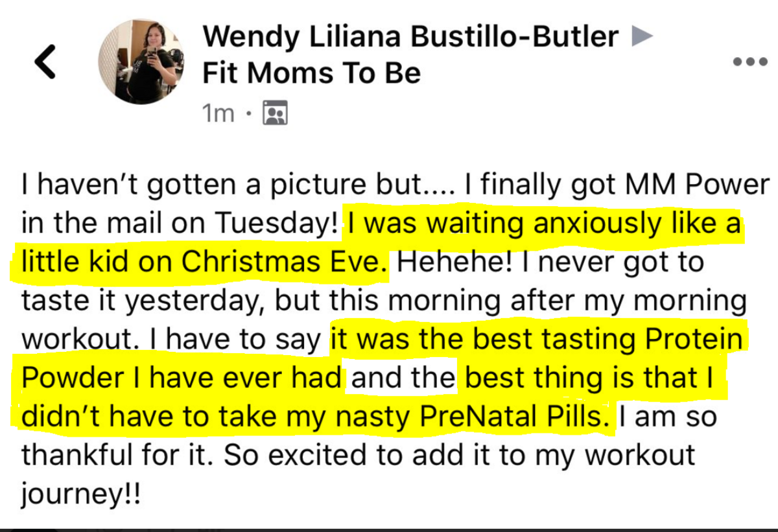The image size is (778, 532).
Task: Click the 1m post timestamp
Action: (x=217, y=113)
